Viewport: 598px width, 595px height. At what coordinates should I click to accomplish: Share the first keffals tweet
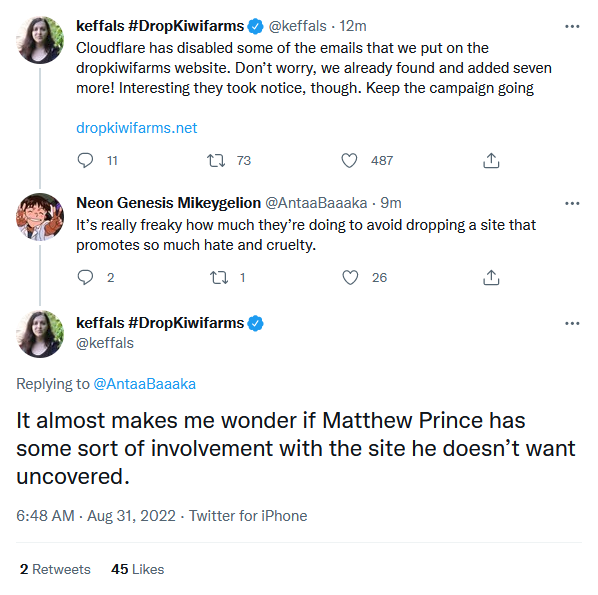491,161
